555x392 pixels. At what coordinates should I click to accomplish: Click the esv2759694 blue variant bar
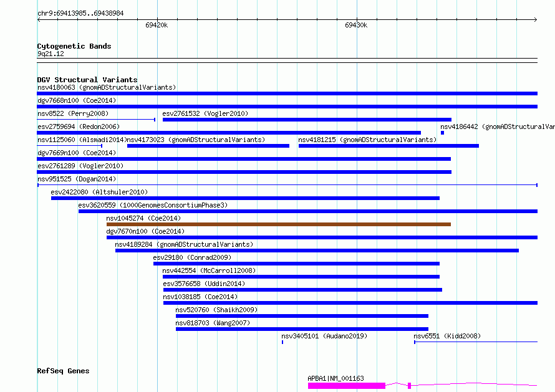tap(229, 133)
